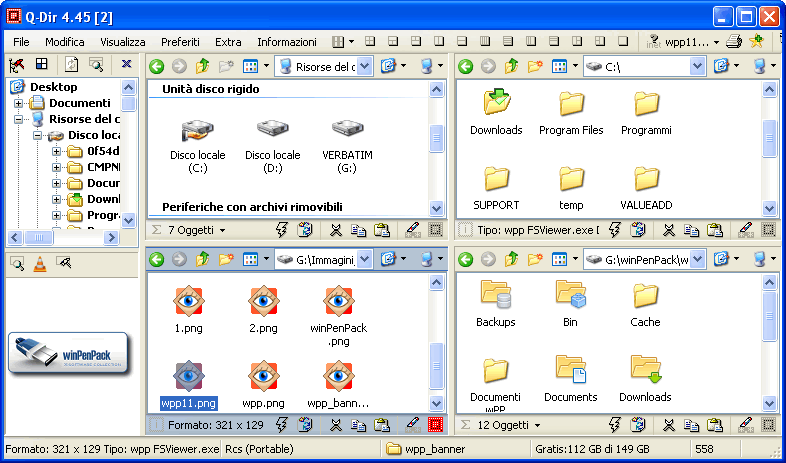Open the 12 Oggetti dropdown
786x463 pixels.
click(x=537, y=425)
